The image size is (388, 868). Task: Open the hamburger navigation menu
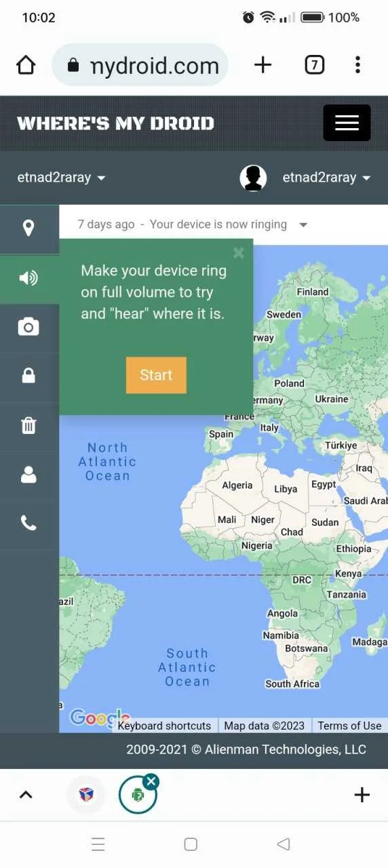click(347, 123)
